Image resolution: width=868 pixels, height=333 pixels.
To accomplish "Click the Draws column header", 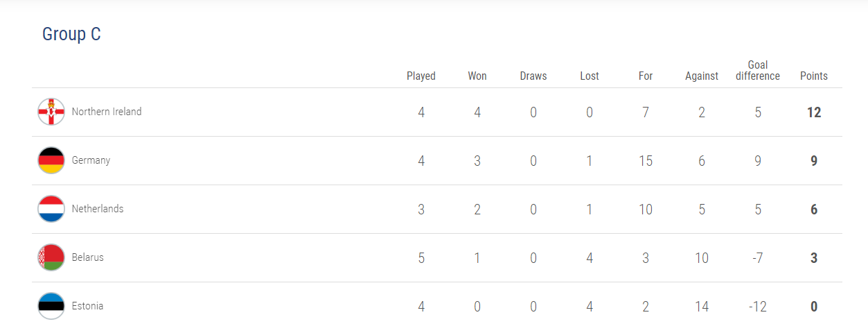I will click(533, 76).
